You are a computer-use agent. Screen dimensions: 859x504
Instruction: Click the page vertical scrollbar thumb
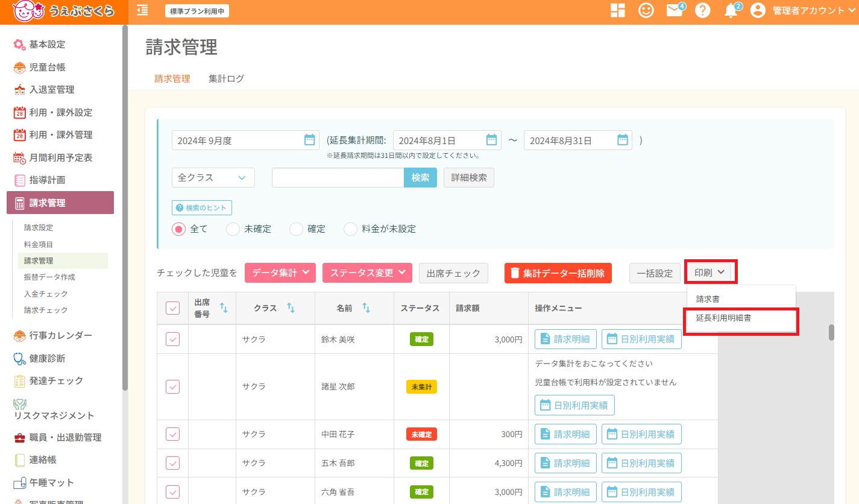click(x=831, y=332)
